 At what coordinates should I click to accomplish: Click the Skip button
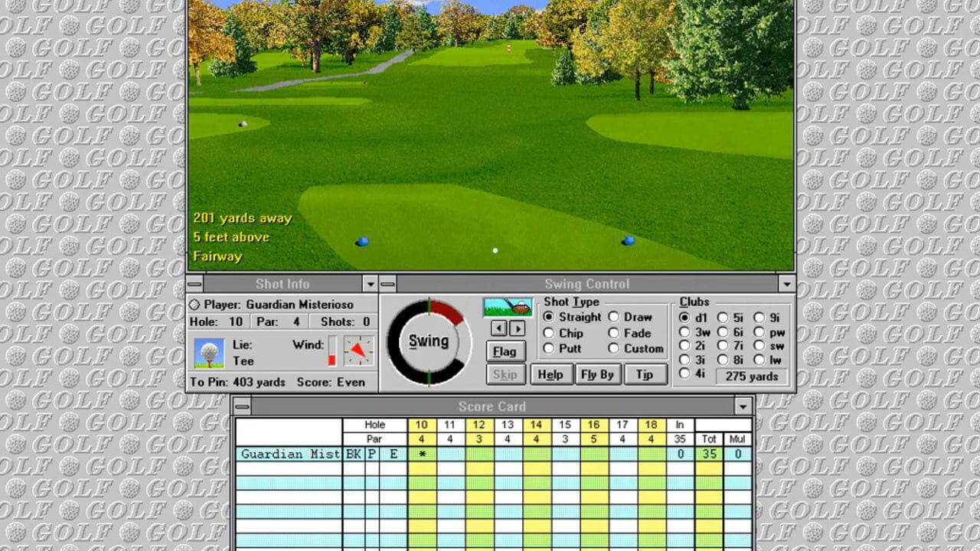[x=505, y=374]
